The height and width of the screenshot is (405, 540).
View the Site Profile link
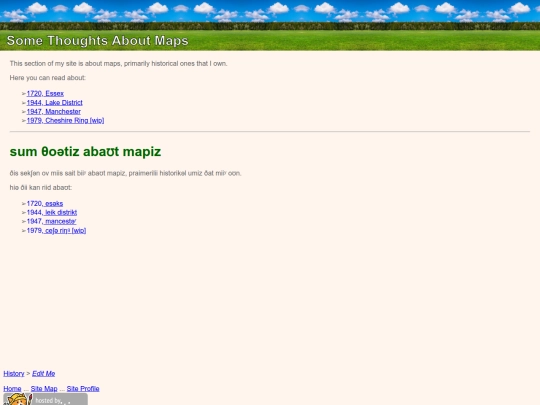pyautogui.click(x=83, y=388)
